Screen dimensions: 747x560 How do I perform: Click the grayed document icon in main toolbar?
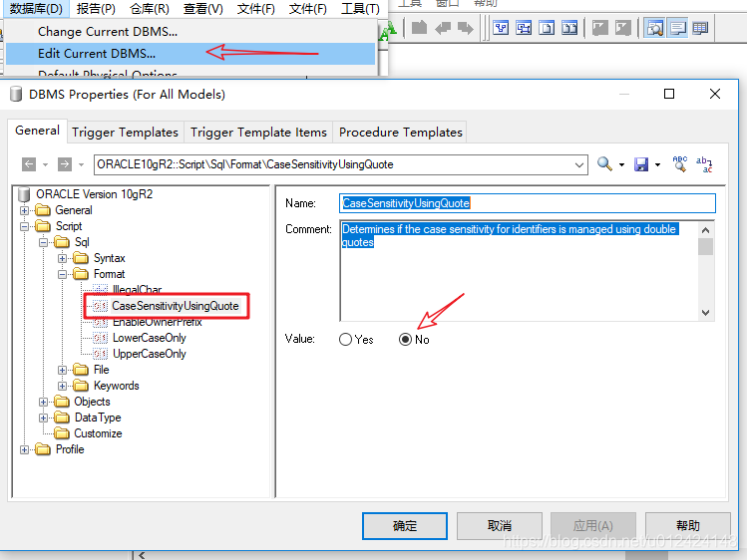point(419,27)
